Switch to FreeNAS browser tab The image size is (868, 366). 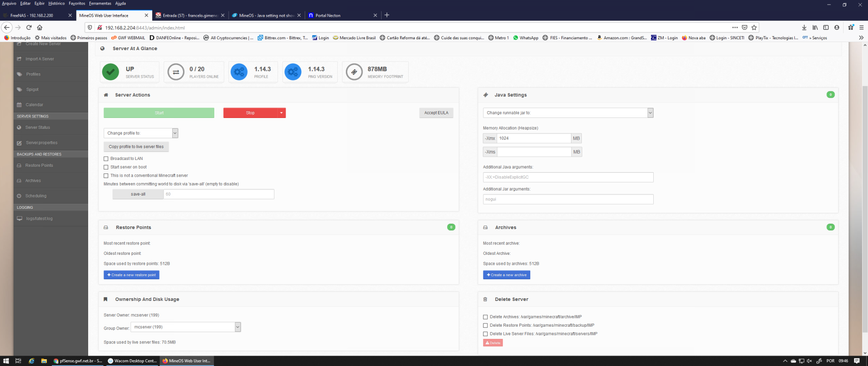pyautogui.click(x=38, y=15)
